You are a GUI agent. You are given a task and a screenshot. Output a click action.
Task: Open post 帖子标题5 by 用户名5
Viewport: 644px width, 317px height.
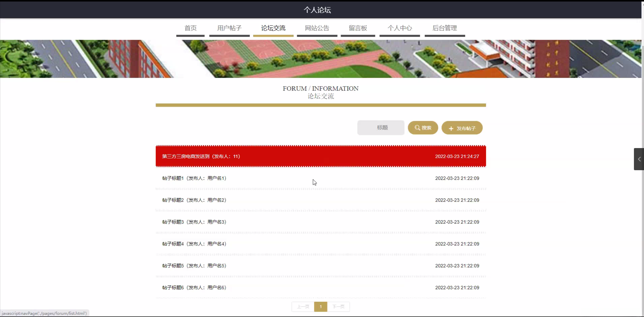click(194, 266)
